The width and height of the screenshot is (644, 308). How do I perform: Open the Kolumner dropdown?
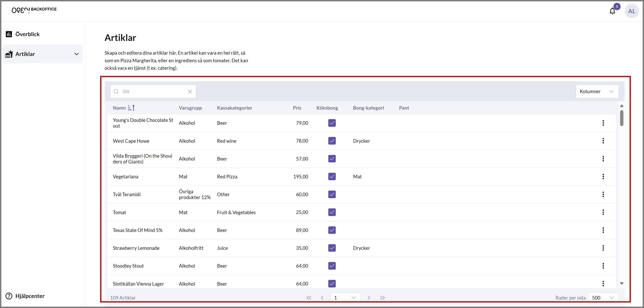pos(597,91)
